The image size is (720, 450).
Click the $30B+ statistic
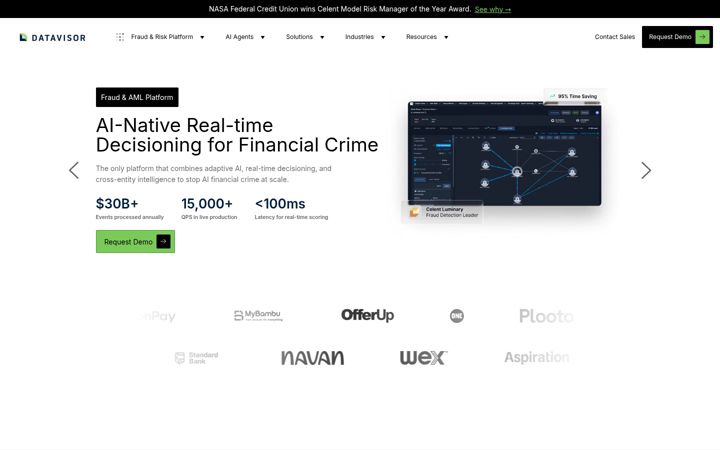coord(117,203)
